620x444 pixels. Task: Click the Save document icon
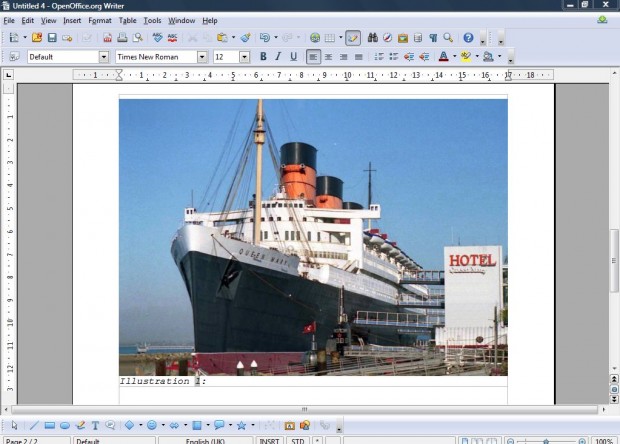(x=52, y=38)
